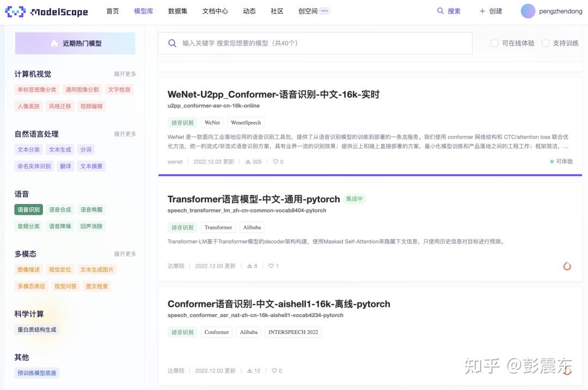The width and height of the screenshot is (588, 390).
Task: Open 数据集 navigation item
Action: click(x=177, y=11)
